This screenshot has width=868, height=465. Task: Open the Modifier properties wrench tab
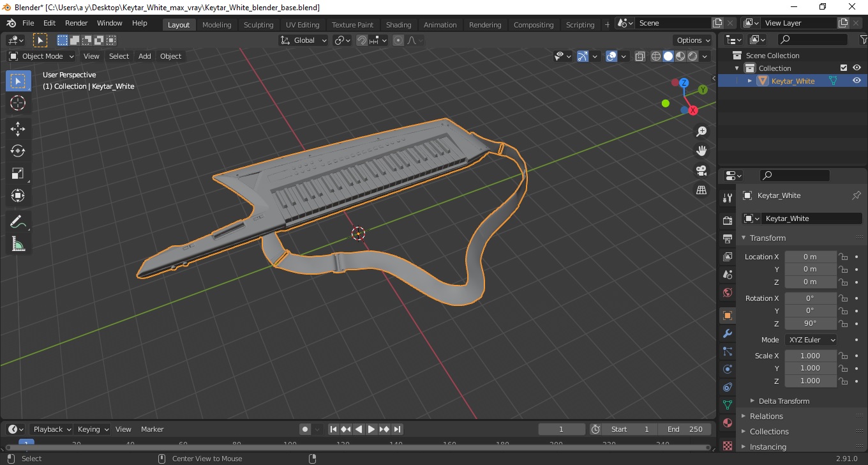coord(727,333)
